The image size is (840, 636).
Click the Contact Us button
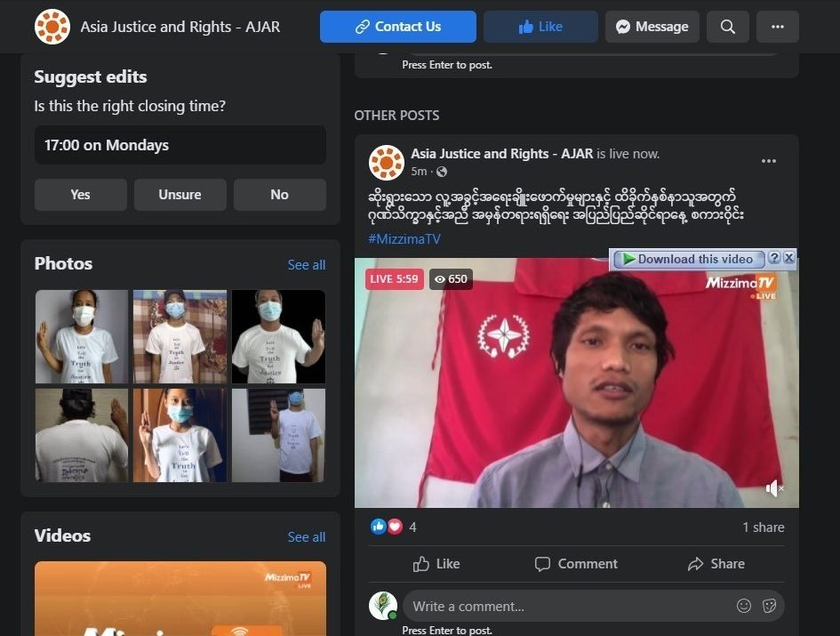coord(398,27)
